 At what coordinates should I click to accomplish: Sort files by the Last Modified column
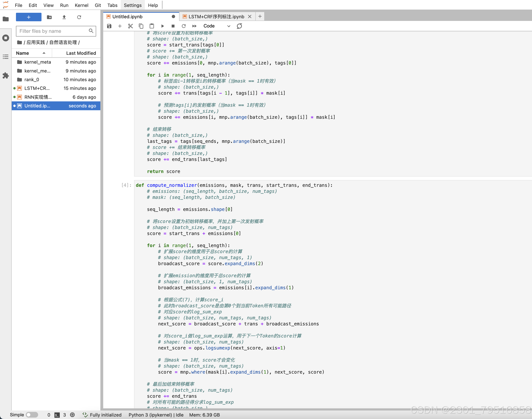[x=81, y=53]
